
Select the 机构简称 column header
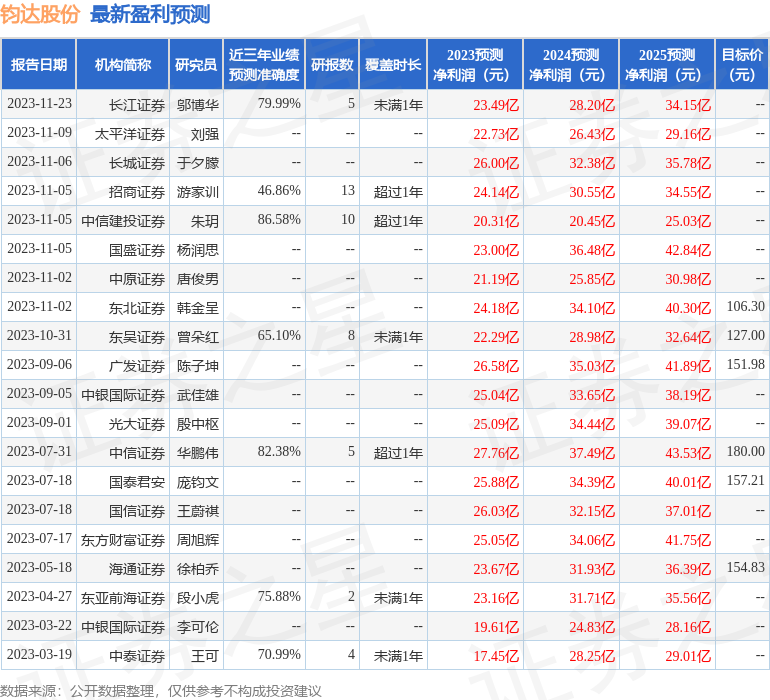(x=123, y=64)
